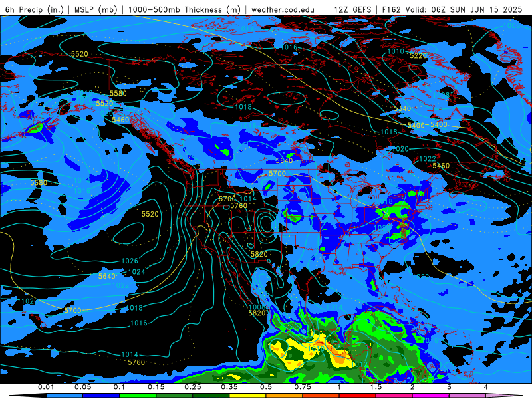This screenshot has height=399, width=532.
Task: Select the bright green 0.1–0.15 legend swatch
Action: pyautogui.click(x=138, y=396)
